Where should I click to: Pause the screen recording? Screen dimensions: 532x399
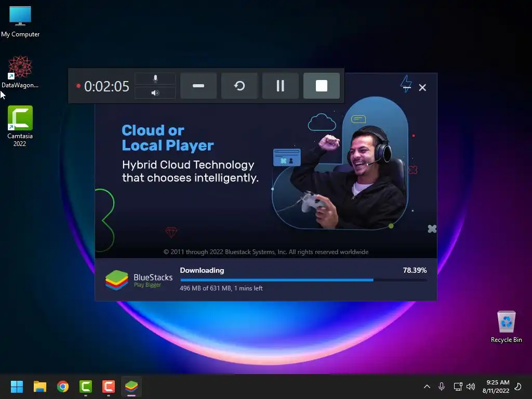tap(280, 86)
